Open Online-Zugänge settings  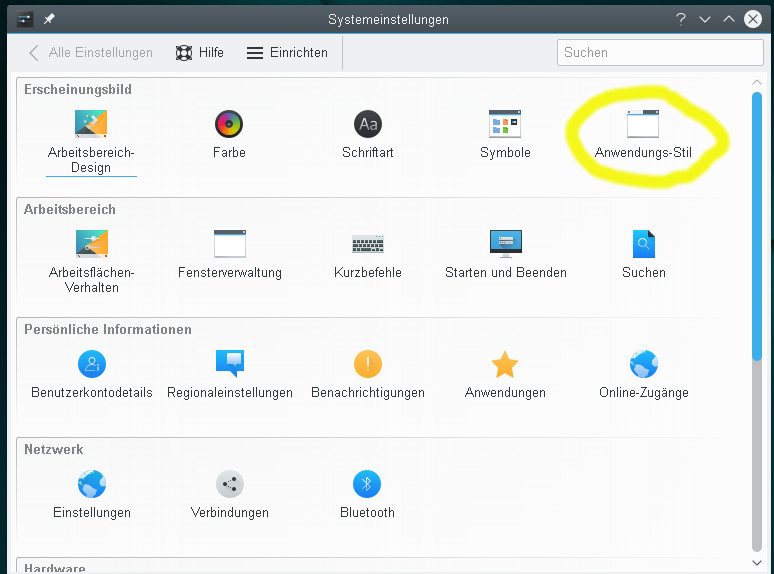point(644,375)
